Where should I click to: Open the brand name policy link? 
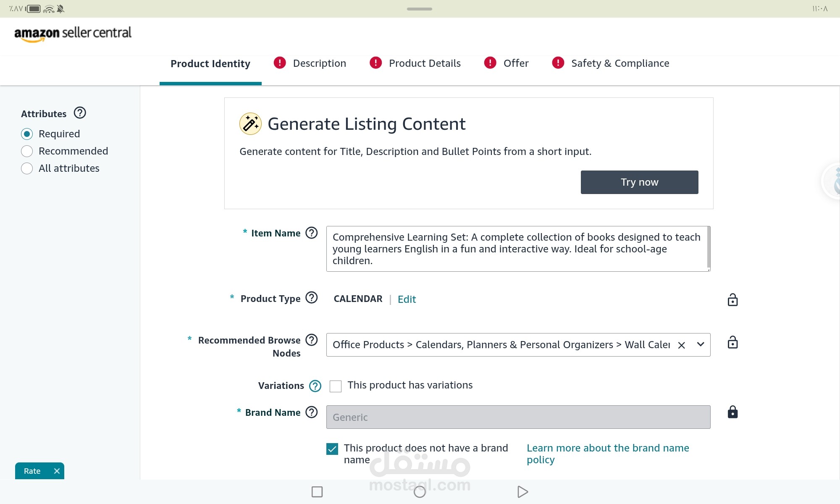click(x=607, y=454)
